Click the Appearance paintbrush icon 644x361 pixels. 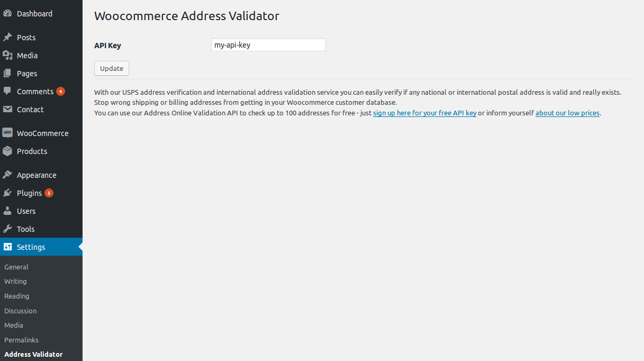click(x=7, y=175)
